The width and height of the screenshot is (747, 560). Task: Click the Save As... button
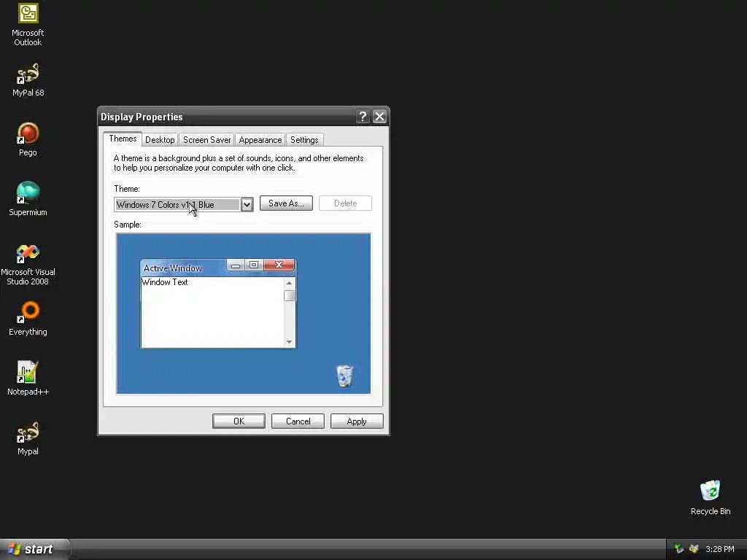(286, 203)
